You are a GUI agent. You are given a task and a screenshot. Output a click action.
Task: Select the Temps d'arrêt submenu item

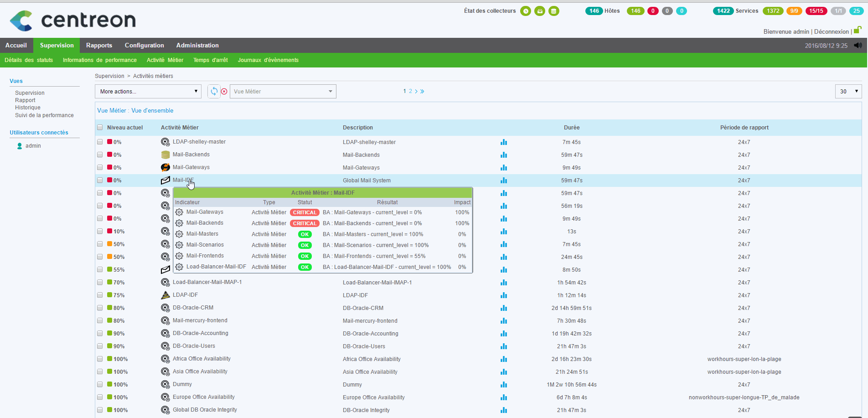[x=210, y=60]
